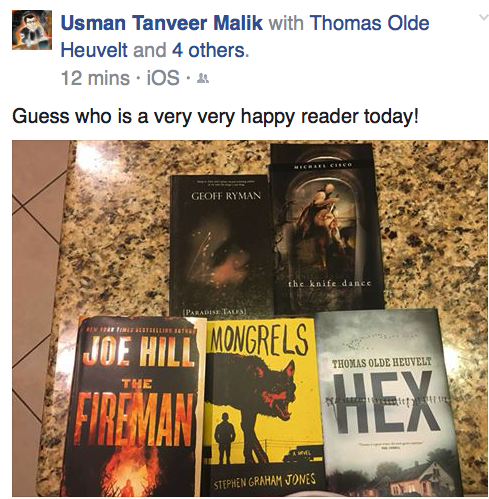489x499 pixels.
Task: Click the Stephen Graham Jones author name
Action: [x=265, y=481]
